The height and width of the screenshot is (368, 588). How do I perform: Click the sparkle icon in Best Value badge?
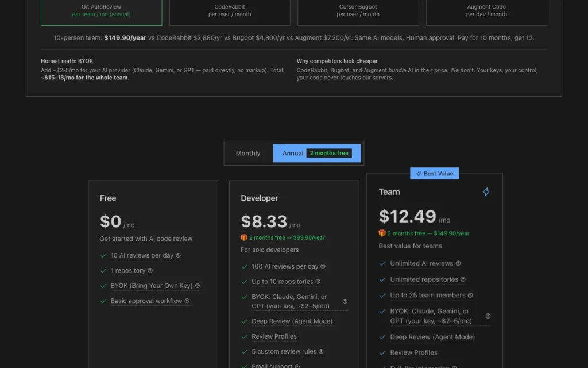419,174
